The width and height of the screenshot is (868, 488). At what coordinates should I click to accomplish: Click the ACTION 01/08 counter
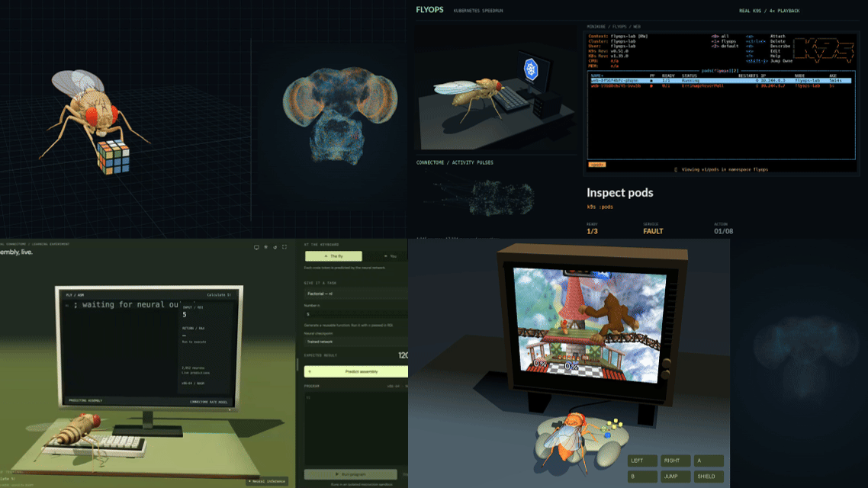click(x=723, y=231)
